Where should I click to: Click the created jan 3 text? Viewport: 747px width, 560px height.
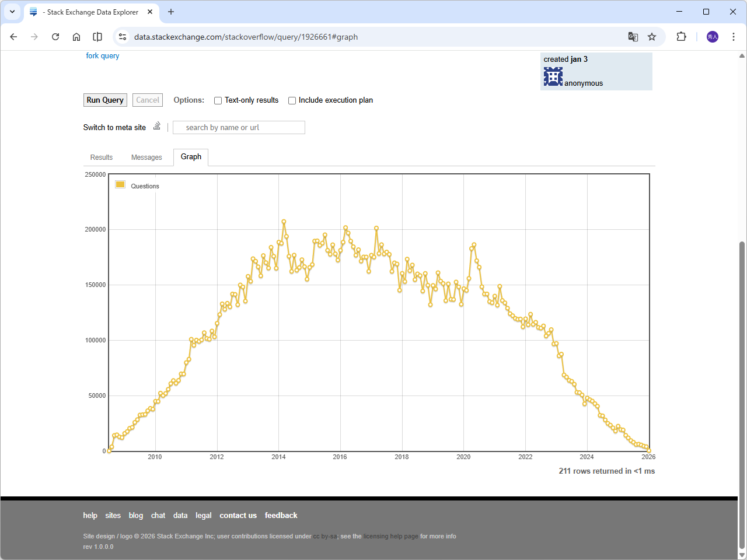coord(566,60)
